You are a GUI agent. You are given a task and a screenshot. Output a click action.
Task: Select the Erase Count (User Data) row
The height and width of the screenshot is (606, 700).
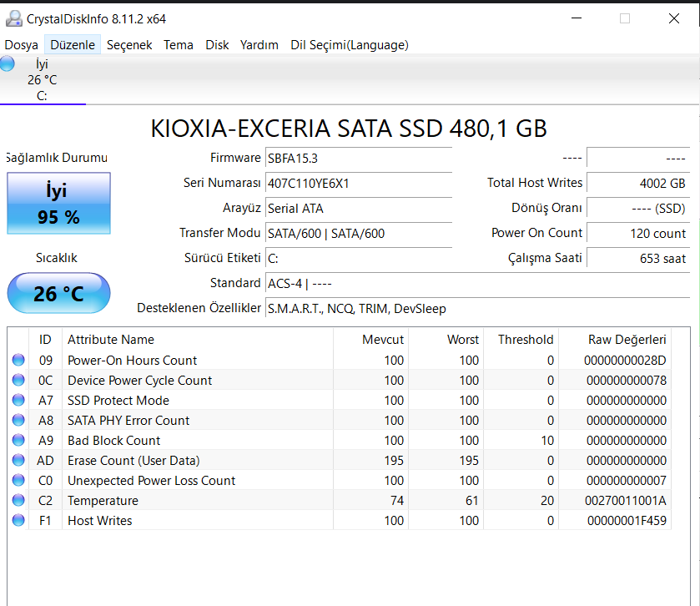(x=133, y=461)
